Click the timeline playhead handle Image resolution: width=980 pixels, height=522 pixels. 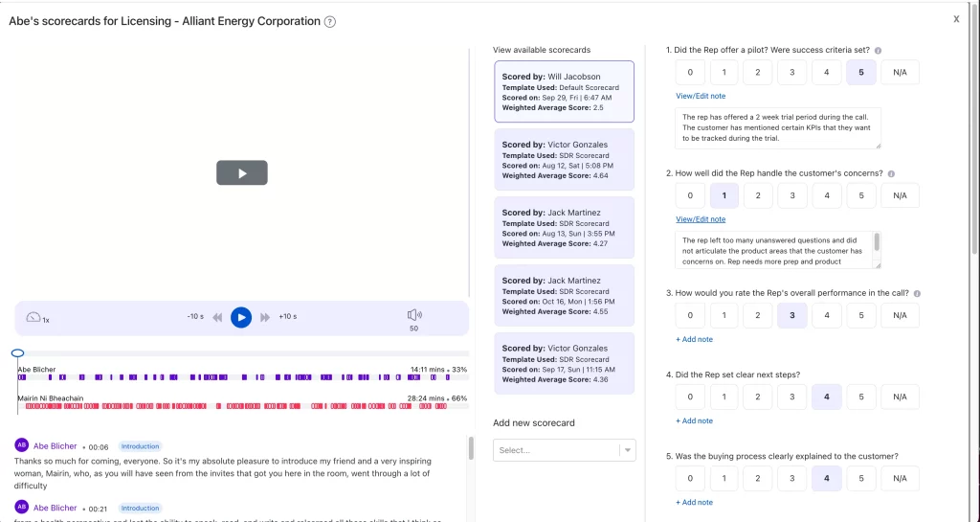point(17,353)
